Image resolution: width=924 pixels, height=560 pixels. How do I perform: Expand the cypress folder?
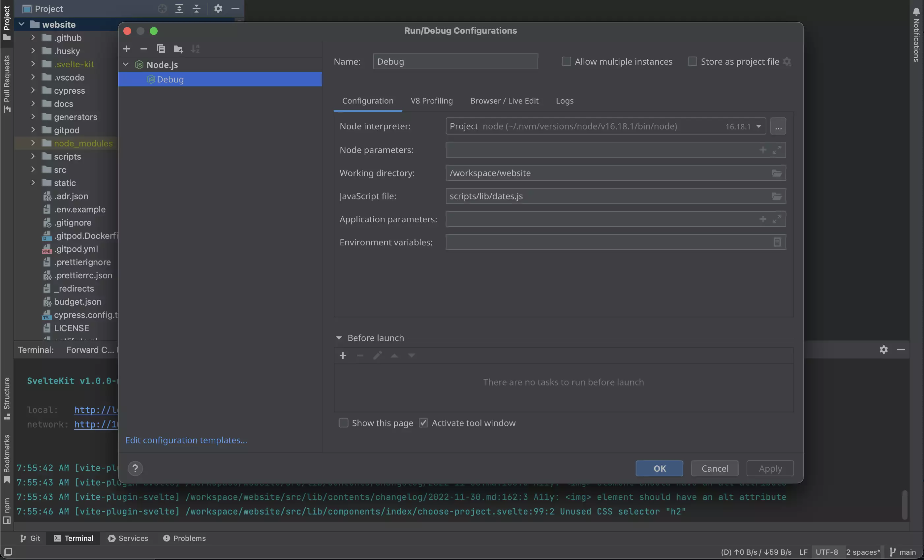click(33, 90)
